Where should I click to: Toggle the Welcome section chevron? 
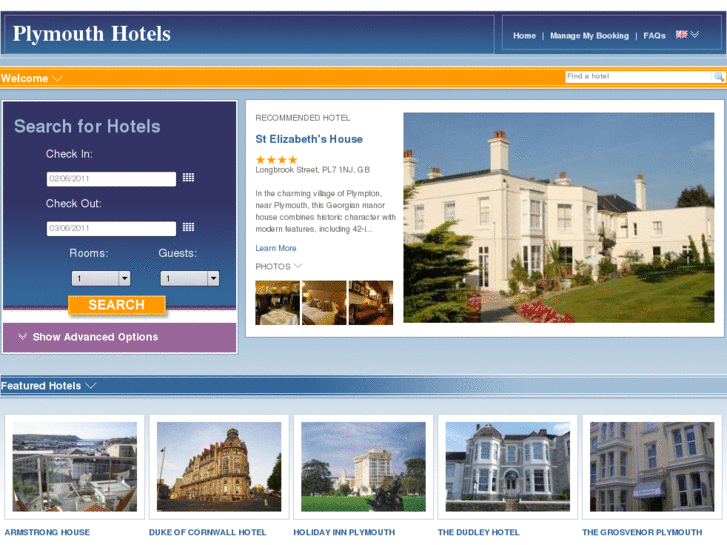pyautogui.click(x=57, y=78)
